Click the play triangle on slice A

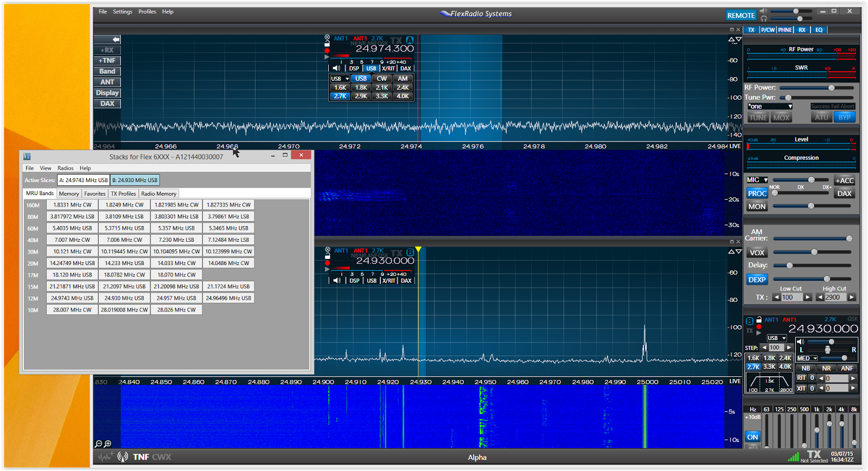click(x=327, y=57)
